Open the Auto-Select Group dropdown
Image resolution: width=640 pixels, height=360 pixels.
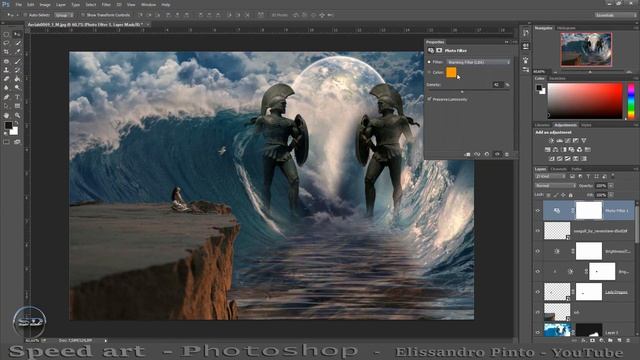pyautogui.click(x=63, y=15)
